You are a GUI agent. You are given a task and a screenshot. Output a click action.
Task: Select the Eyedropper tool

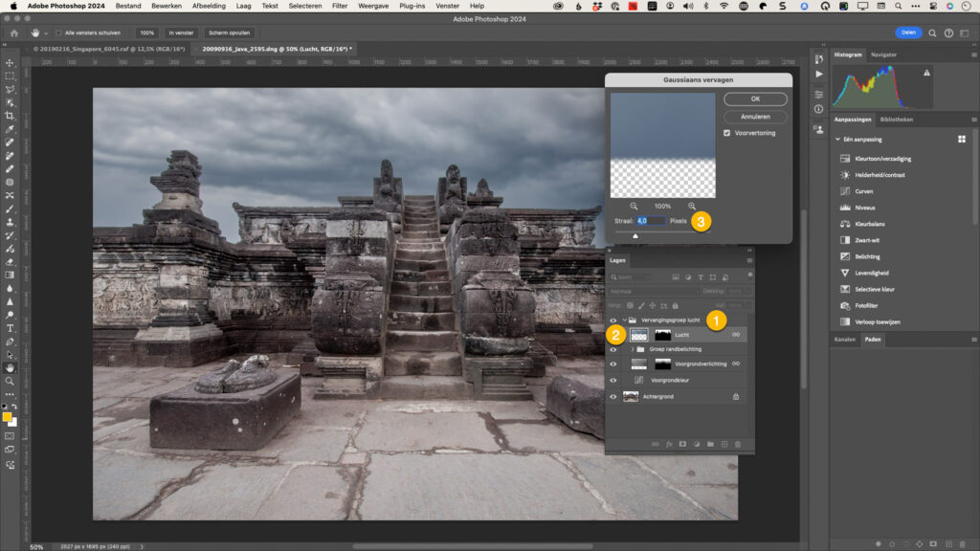pos(10,129)
